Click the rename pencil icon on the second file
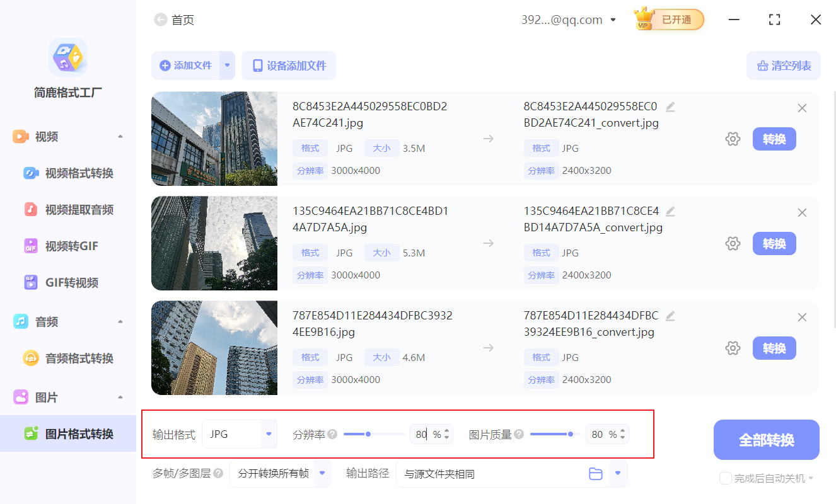The image size is (836, 504). pos(670,212)
